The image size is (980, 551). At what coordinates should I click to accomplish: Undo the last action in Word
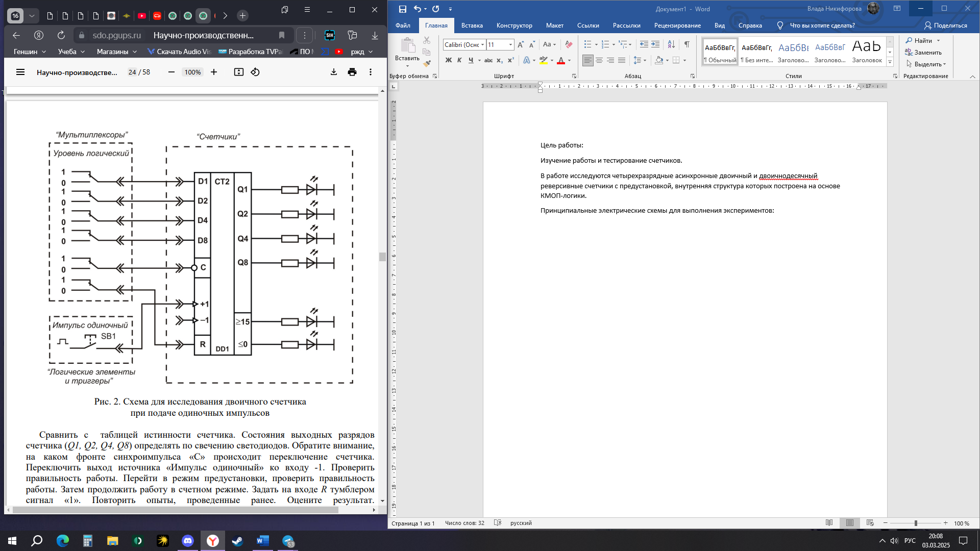click(418, 9)
